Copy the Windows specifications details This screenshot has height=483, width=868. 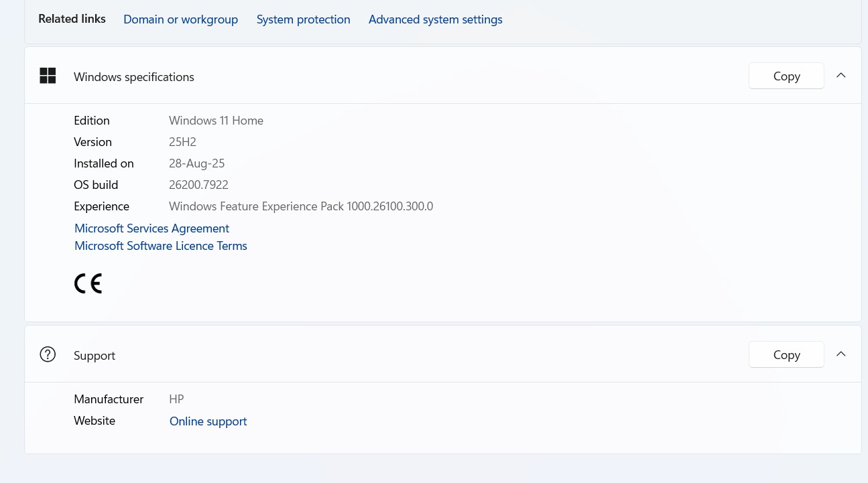pyautogui.click(x=786, y=76)
